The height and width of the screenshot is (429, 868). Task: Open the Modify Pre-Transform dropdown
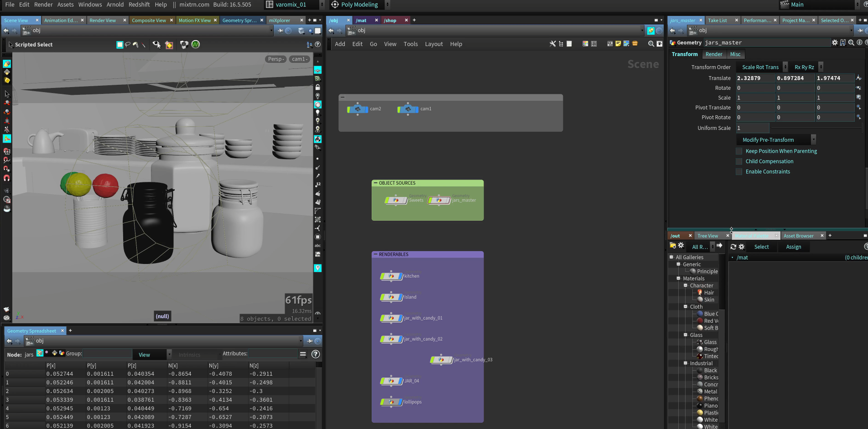click(x=768, y=140)
